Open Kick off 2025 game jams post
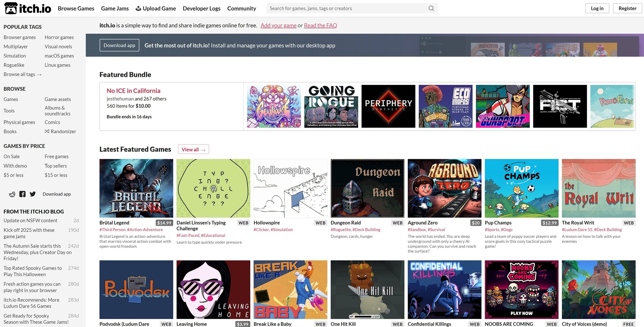This screenshot has width=644, height=327. (29, 233)
